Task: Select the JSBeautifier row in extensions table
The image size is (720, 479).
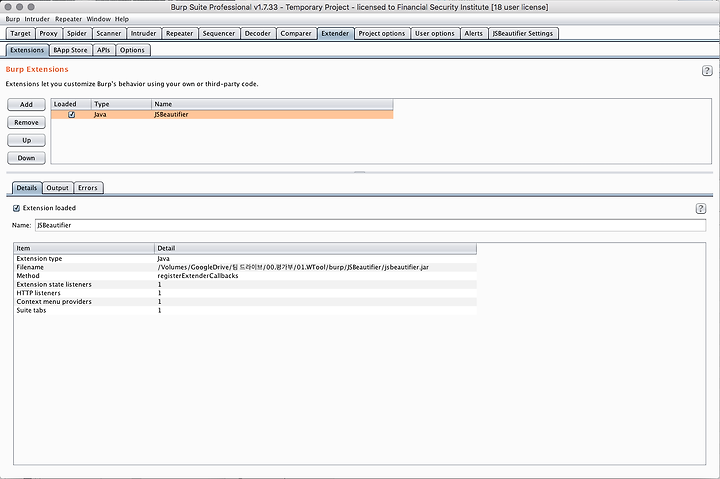Action: (x=222, y=115)
